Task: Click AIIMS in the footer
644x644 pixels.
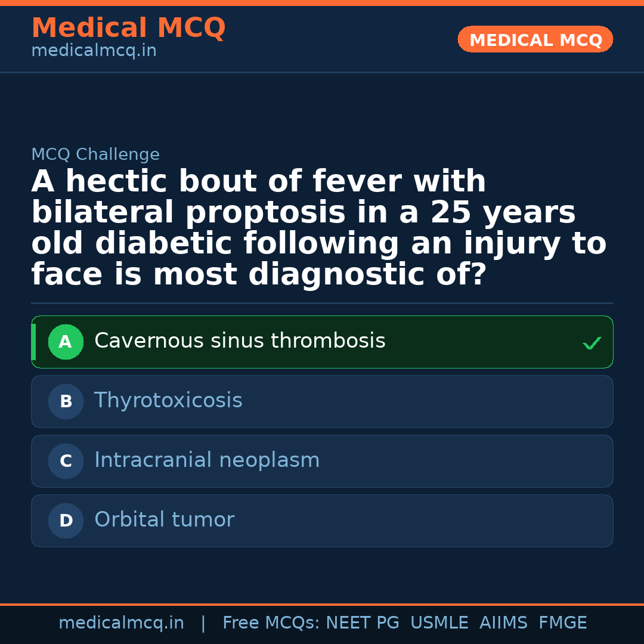Action: (x=503, y=623)
